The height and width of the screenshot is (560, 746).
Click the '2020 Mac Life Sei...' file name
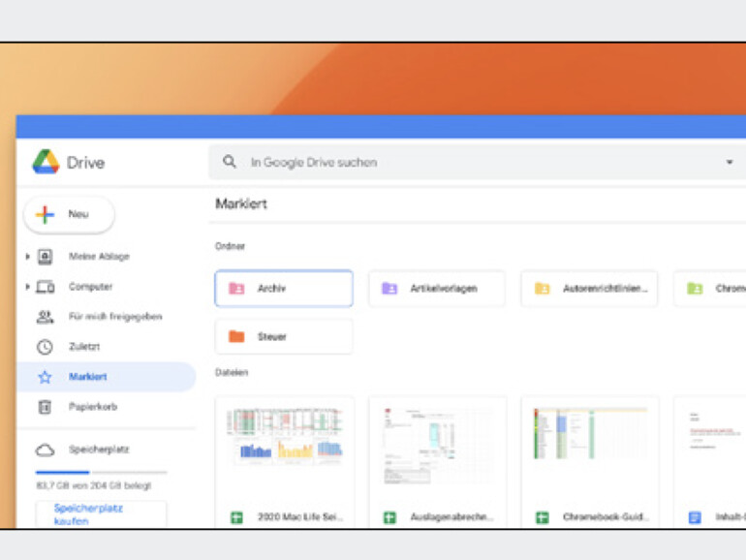click(300, 516)
